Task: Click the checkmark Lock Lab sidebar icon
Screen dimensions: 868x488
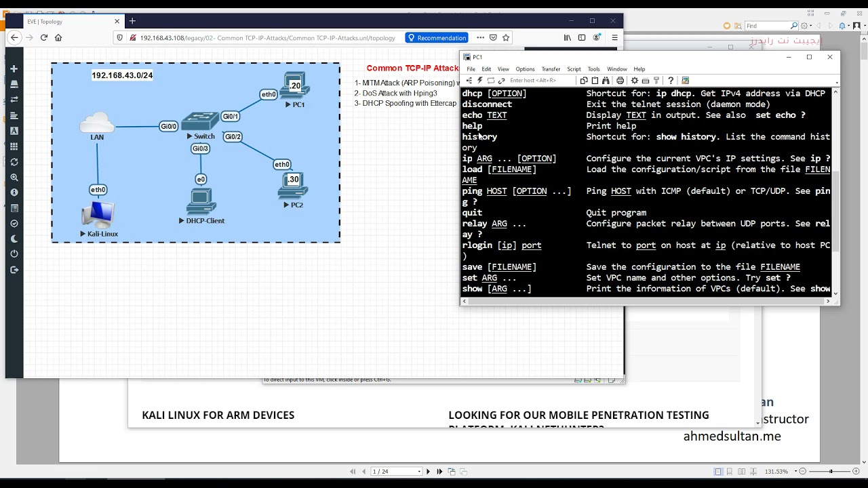Action: pos(14,224)
